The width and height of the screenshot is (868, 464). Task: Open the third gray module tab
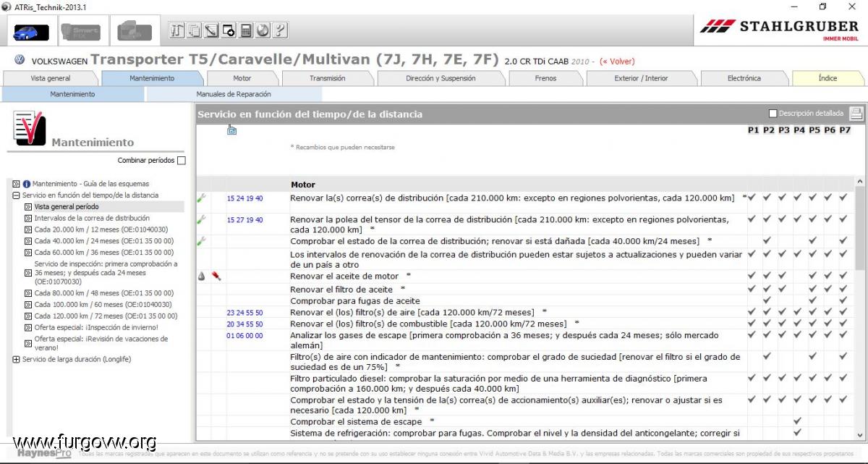coord(135,32)
